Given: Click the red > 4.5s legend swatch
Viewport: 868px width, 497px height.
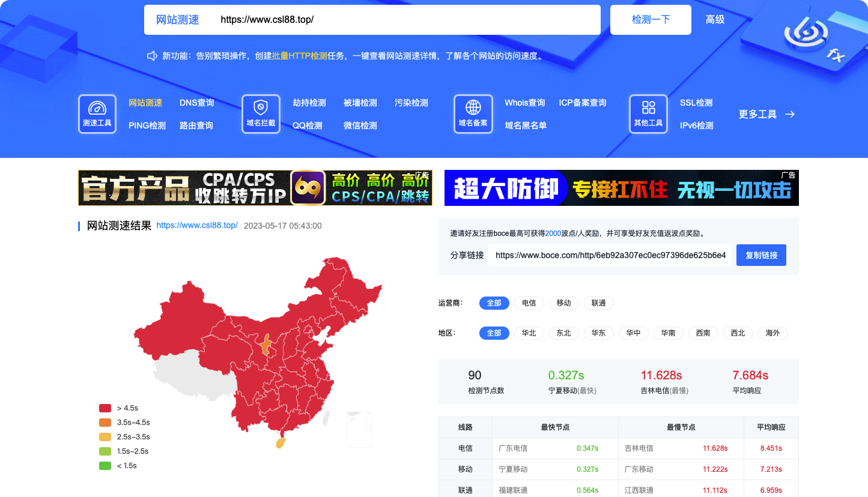Looking at the screenshot, I should 105,408.
